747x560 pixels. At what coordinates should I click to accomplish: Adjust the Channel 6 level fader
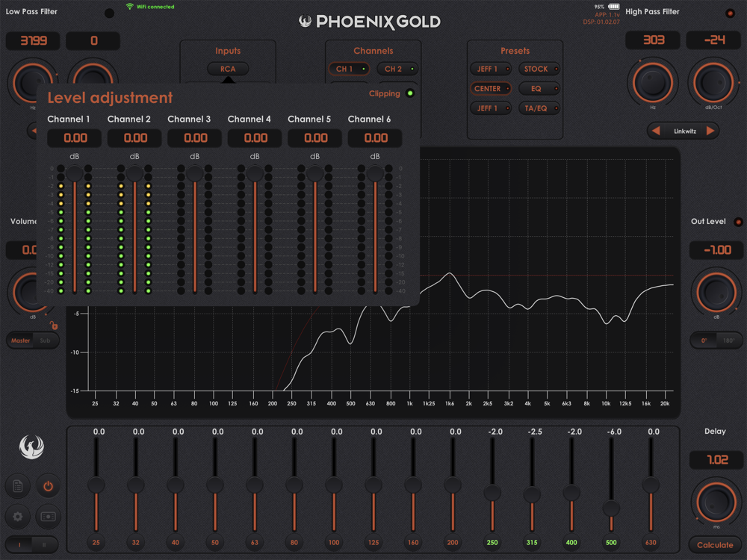point(375,172)
